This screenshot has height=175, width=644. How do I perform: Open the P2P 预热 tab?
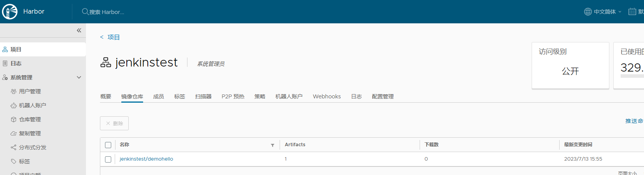233,96
